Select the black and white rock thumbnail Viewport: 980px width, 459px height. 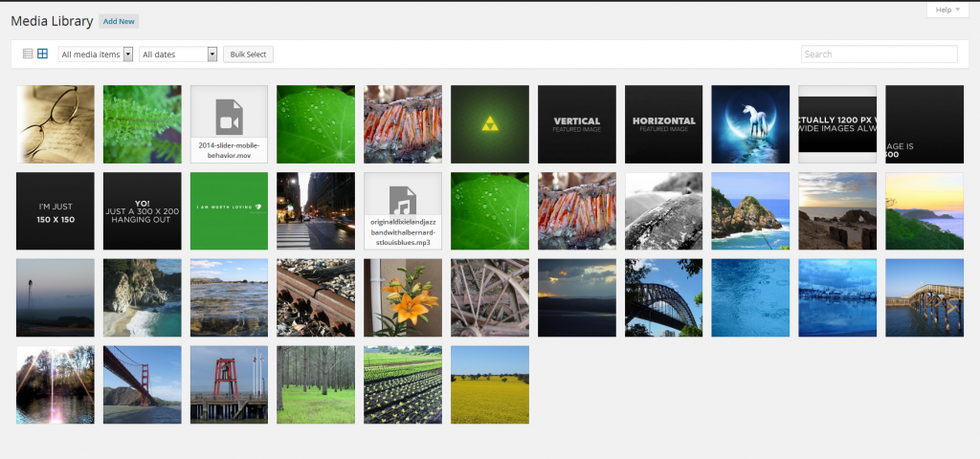point(664,211)
